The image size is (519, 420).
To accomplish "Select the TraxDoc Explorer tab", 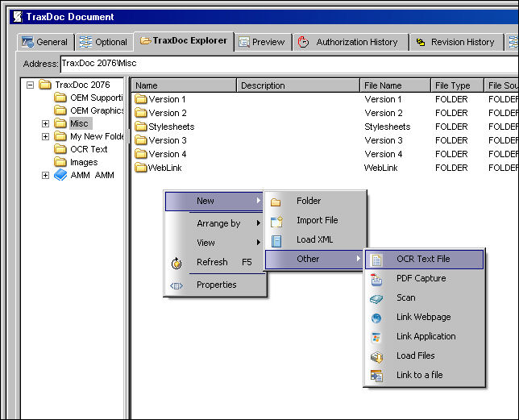I will (184, 41).
